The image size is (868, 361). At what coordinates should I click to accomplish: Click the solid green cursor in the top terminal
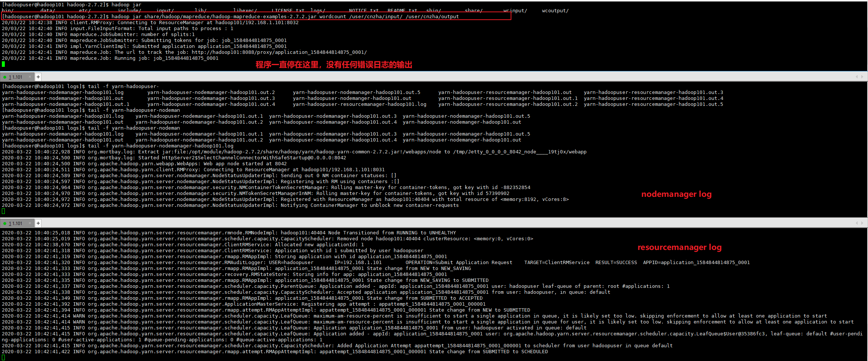pyautogui.click(x=3, y=64)
